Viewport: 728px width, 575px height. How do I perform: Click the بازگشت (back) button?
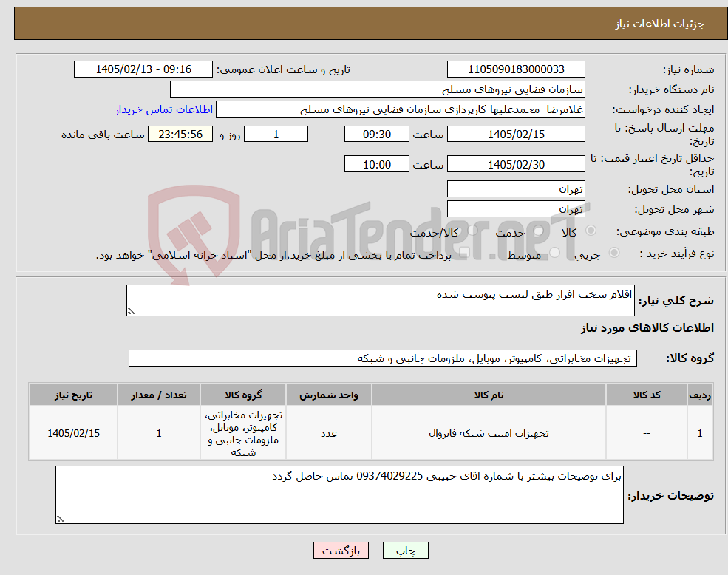pos(341,551)
